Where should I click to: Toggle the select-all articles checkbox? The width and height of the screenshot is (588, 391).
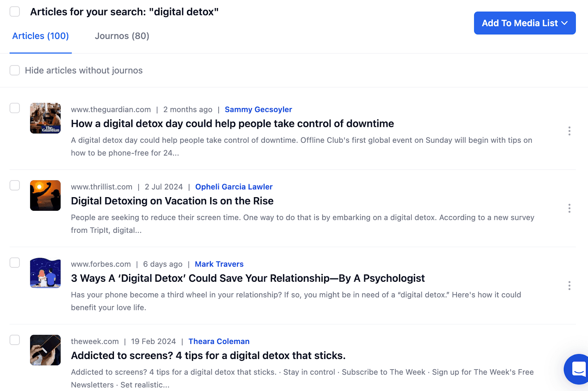(x=15, y=11)
